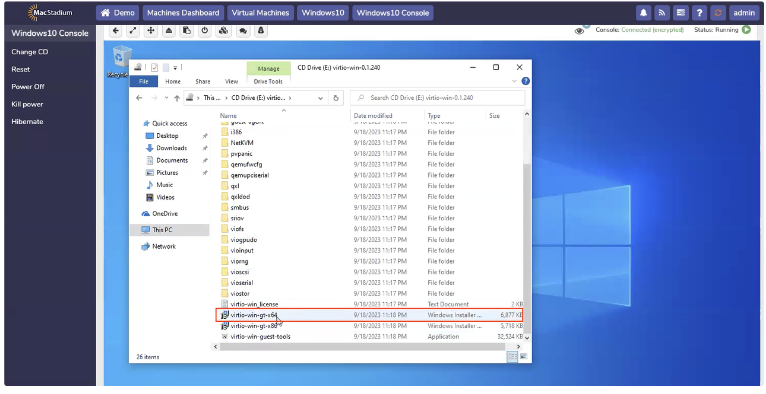The width and height of the screenshot is (766, 394).
Task: Select the Manage contextual tab
Action: 268,69
